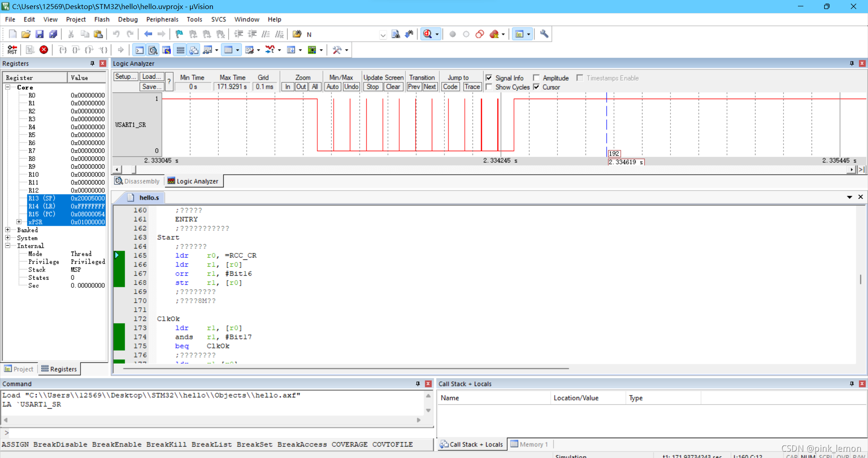
Task: Click the Disable All Breakpoints icon
Action: tap(480, 34)
